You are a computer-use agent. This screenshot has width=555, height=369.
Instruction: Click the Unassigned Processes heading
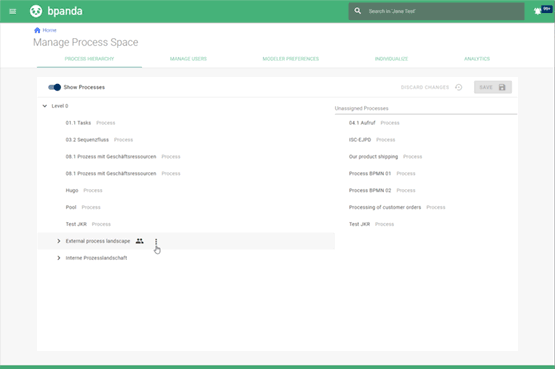coord(361,108)
